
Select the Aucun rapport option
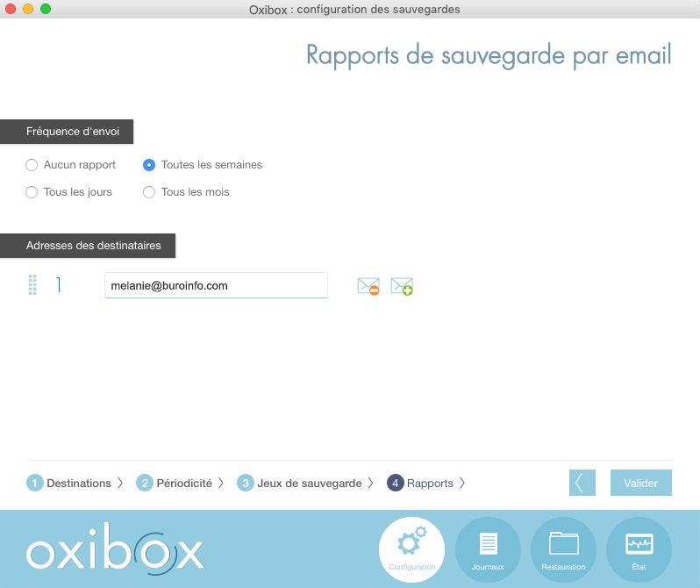tap(32, 165)
